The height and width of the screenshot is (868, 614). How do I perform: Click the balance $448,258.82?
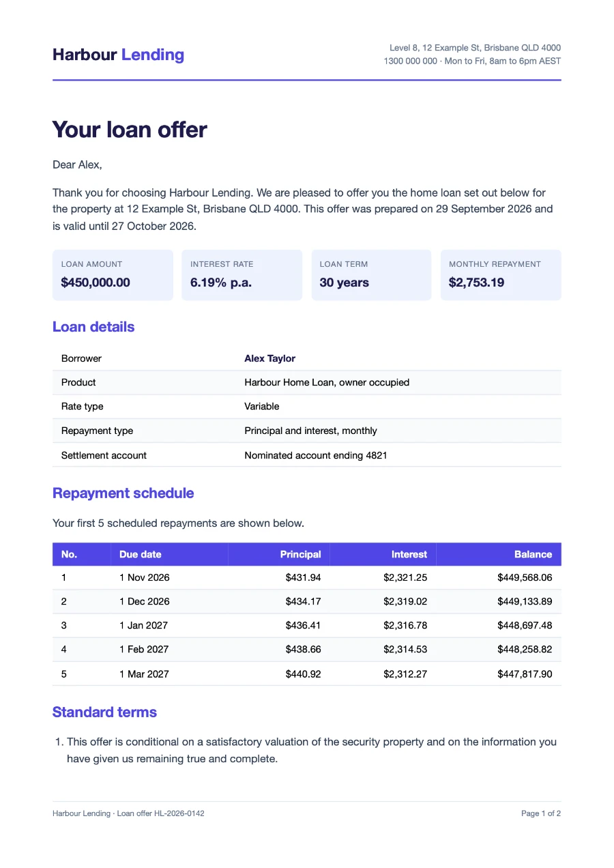[525, 649]
